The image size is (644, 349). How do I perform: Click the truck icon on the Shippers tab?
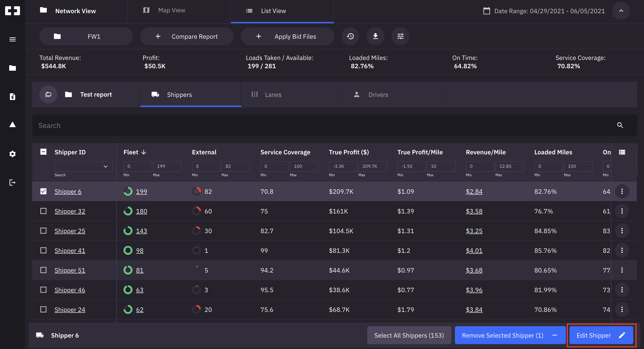tap(155, 94)
